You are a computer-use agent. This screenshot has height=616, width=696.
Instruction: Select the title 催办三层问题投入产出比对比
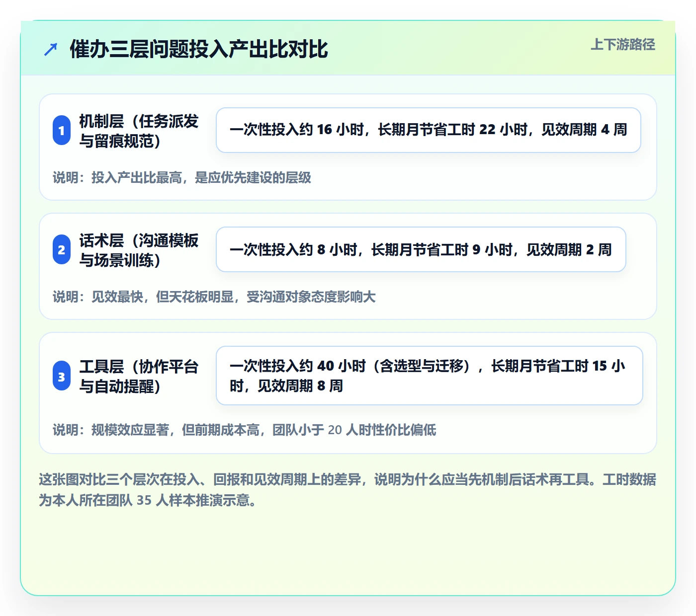199,49
